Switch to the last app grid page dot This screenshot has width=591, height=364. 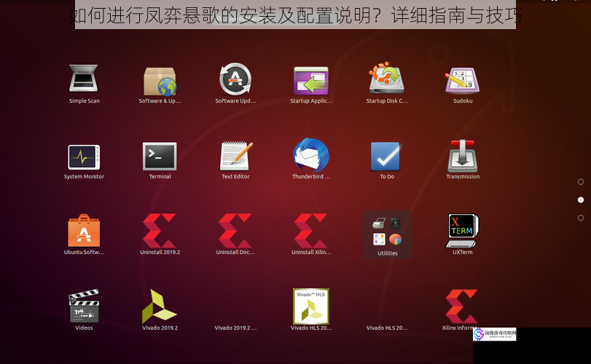(581, 218)
